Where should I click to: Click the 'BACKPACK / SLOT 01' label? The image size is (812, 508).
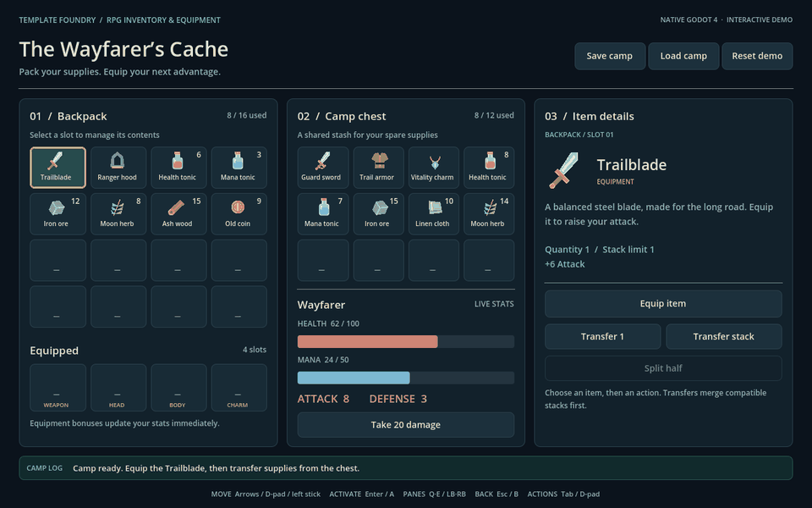coord(579,135)
